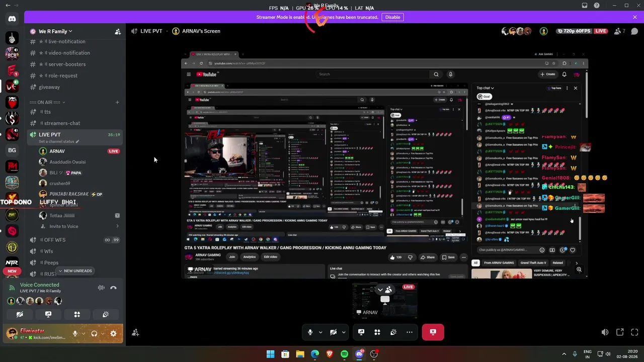The width and height of the screenshot is (644, 362).
Task: Add a channel to the ON AIR category
Action: click(117, 103)
